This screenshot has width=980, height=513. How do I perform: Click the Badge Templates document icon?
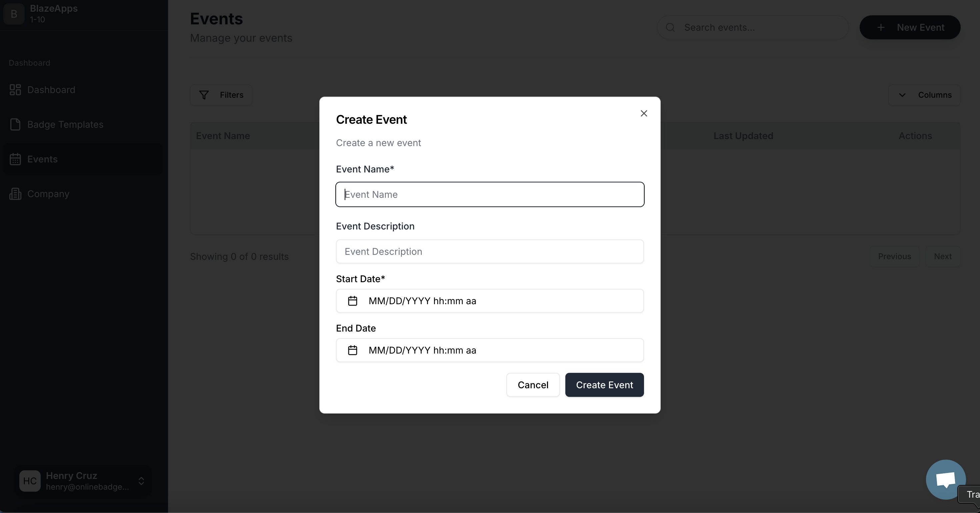15,124
